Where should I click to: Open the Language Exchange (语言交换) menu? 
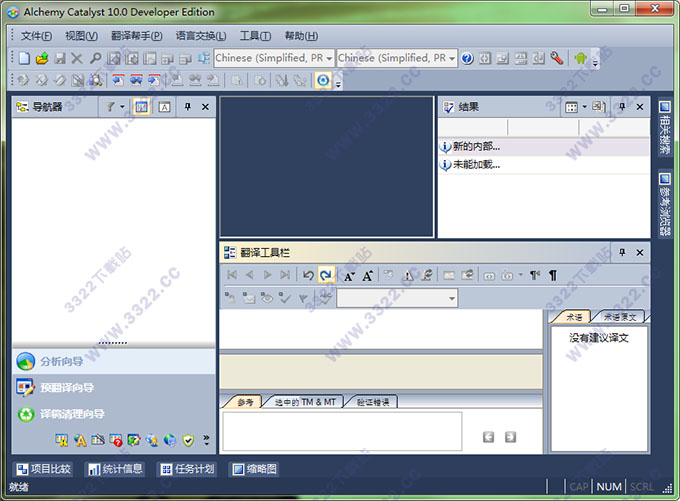[201, 36]
